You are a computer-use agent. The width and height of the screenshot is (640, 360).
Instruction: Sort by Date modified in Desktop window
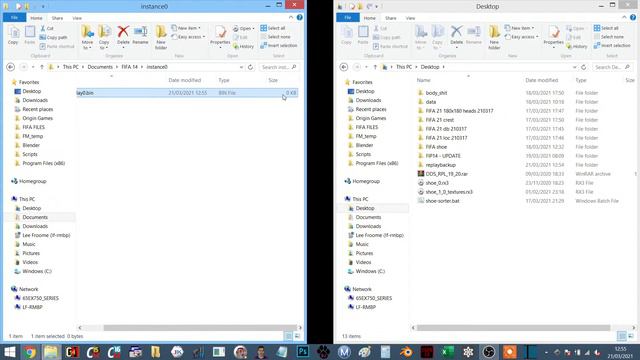pyautogui.click(x=542, y=80)
